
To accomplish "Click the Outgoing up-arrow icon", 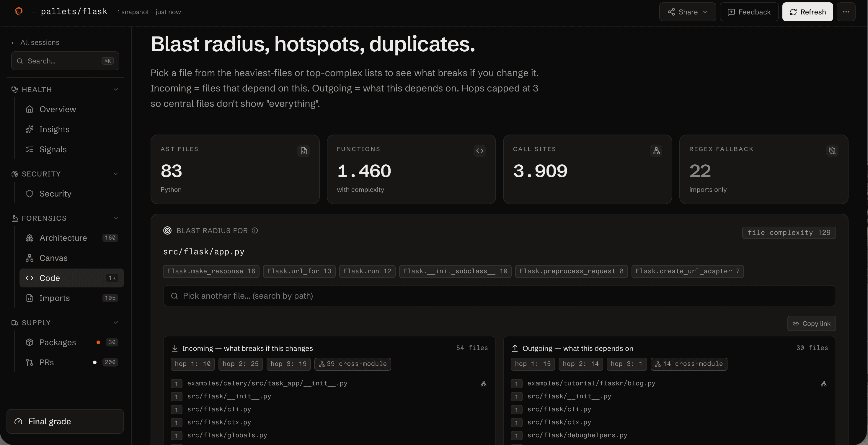I will [x=515, y=348].
